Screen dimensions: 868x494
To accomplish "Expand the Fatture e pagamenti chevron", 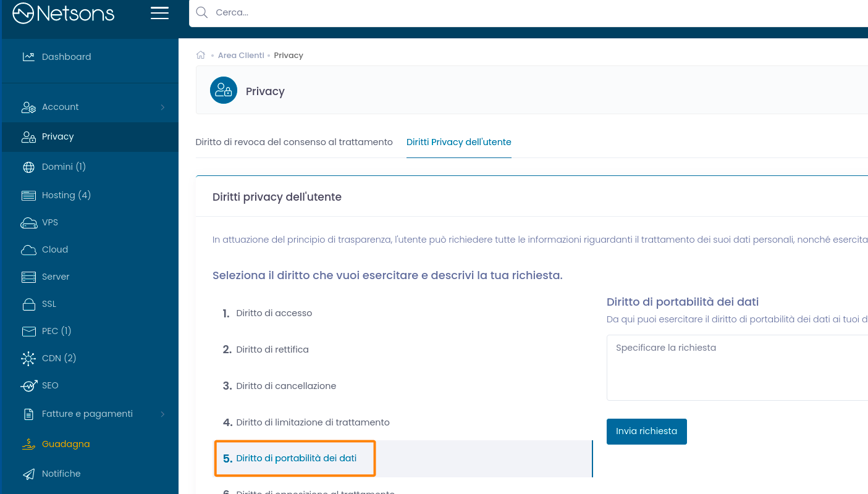I will 162,414.
